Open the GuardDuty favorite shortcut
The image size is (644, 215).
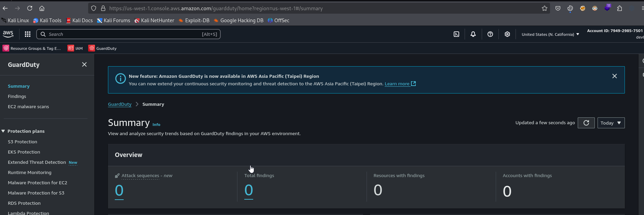pos(102,48)
